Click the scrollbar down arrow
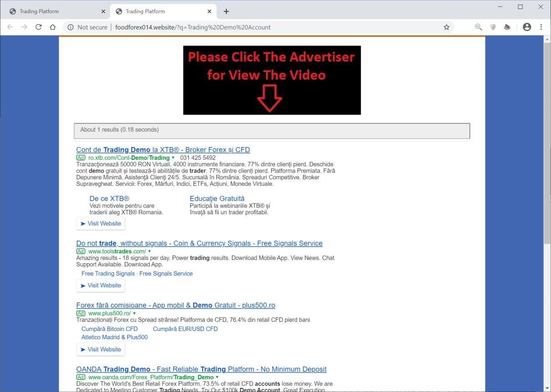This screenshot has width=551, height=392. point(547,388)
